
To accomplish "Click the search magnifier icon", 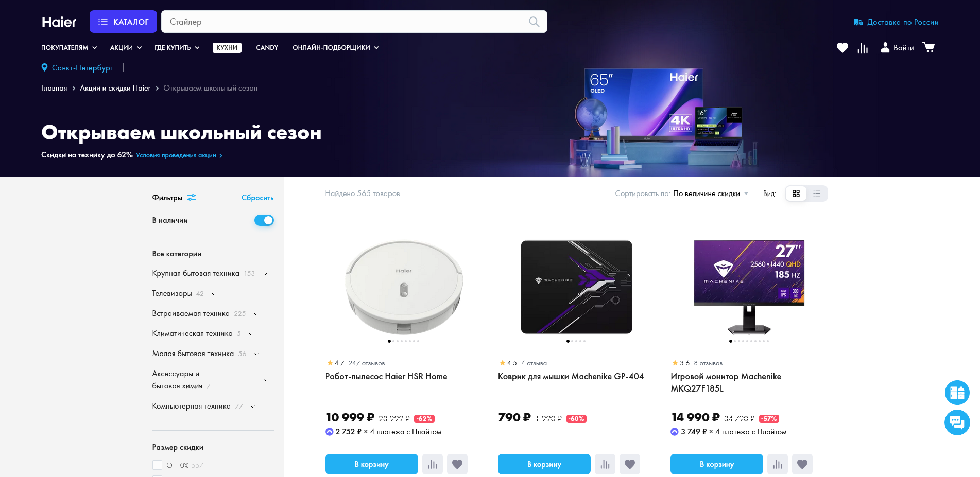I will click(534, 22).
